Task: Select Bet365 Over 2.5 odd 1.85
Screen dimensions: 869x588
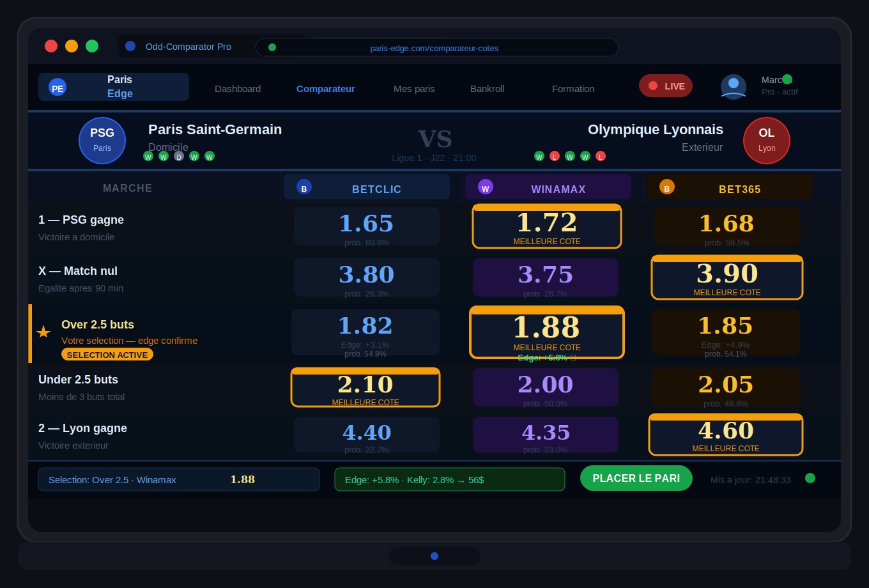Action: (x=726, y=332)
